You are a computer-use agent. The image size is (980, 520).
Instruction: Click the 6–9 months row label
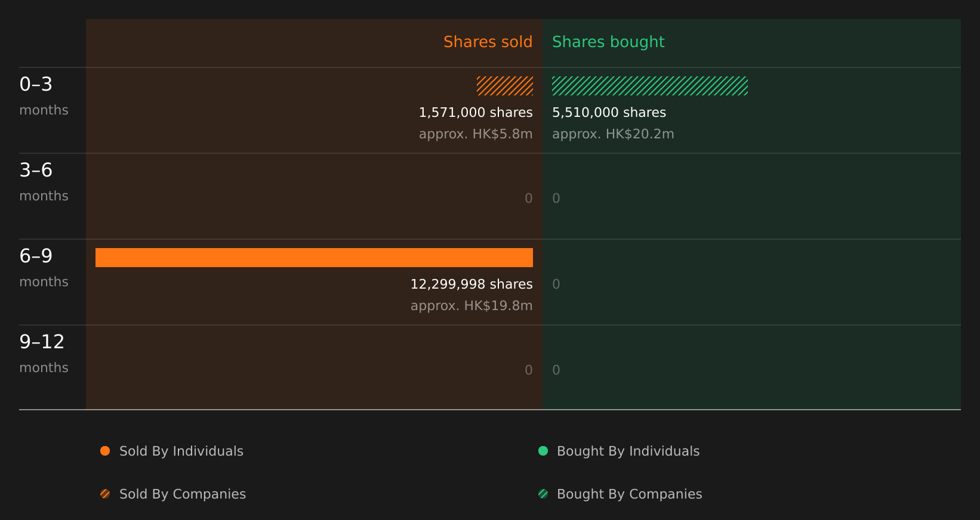[44, 268]
